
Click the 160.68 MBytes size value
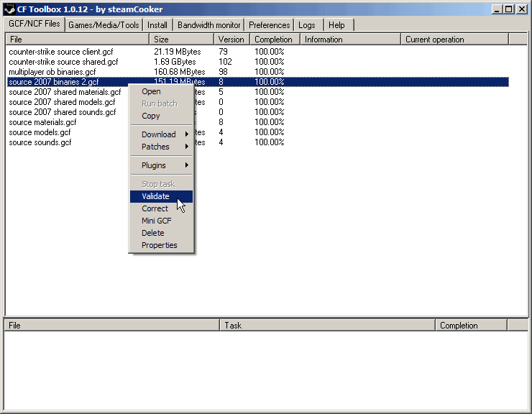tap(180, 72)
